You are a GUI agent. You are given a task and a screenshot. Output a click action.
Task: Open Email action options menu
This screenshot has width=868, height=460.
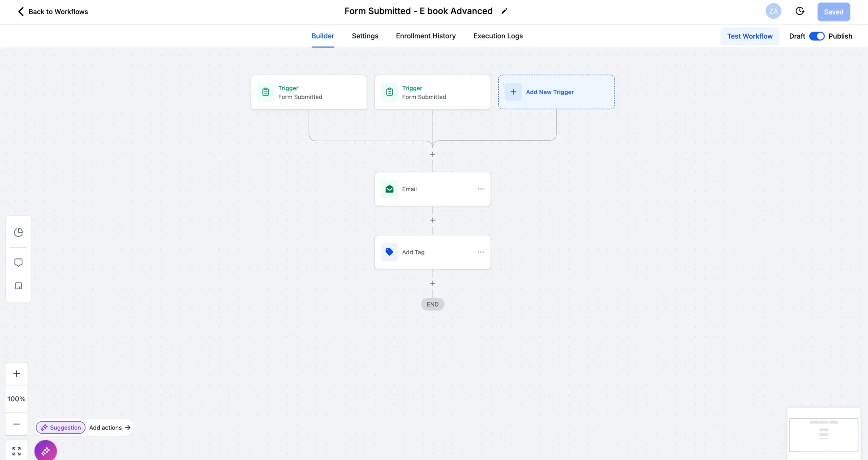pyautogui.click(x=480, y=189)
